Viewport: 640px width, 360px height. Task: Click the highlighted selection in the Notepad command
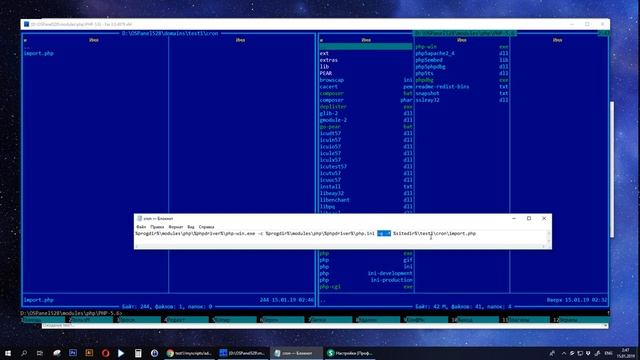(x=384, y=233)
